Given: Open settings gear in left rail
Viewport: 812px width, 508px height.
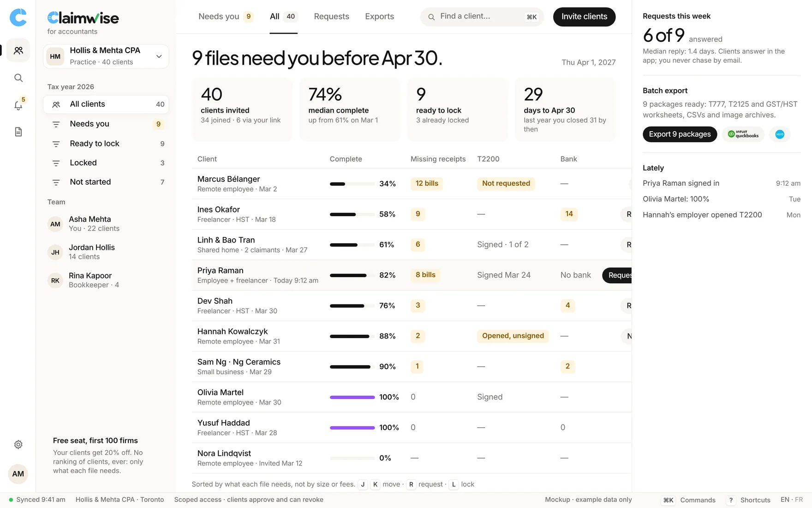Looking at the screenshot, I should pos(18,444).
